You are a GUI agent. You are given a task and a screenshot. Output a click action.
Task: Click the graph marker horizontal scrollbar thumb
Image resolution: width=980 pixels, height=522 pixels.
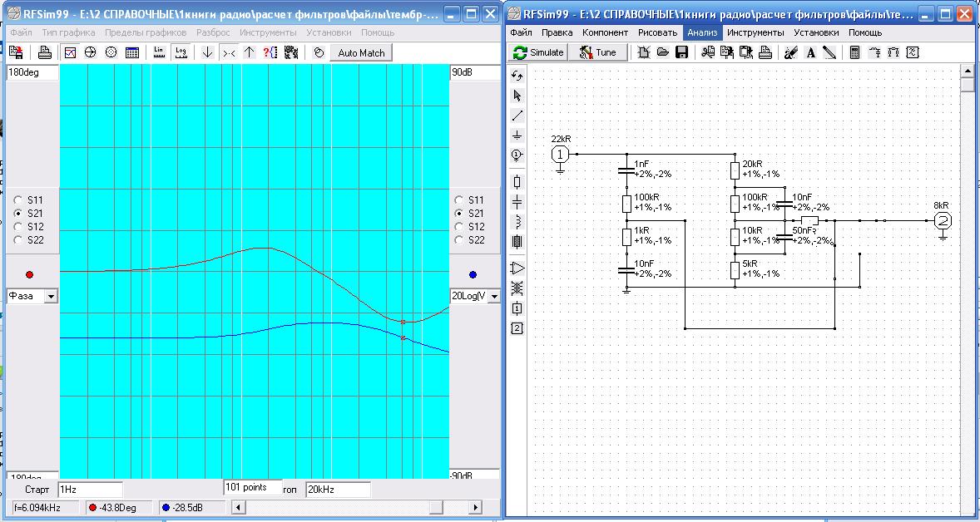435,508
